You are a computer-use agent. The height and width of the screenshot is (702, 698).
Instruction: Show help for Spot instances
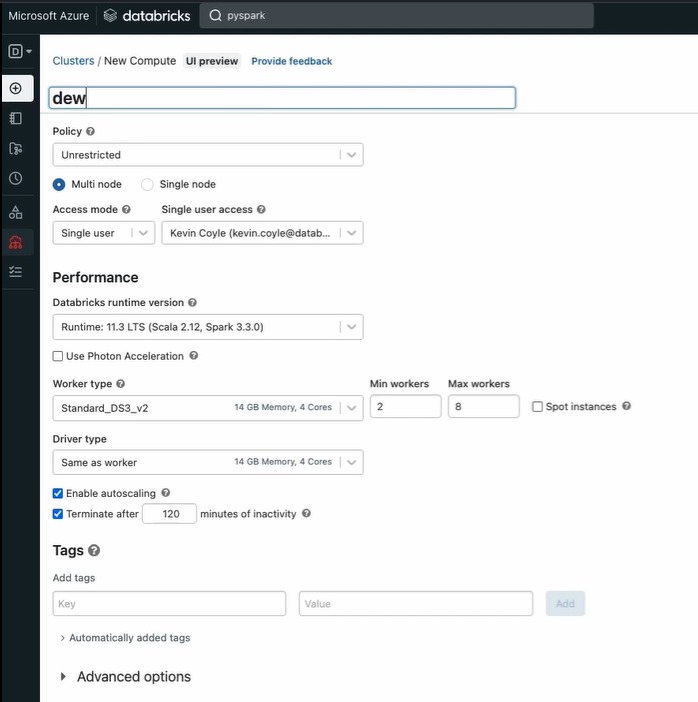tap(627, 406)
